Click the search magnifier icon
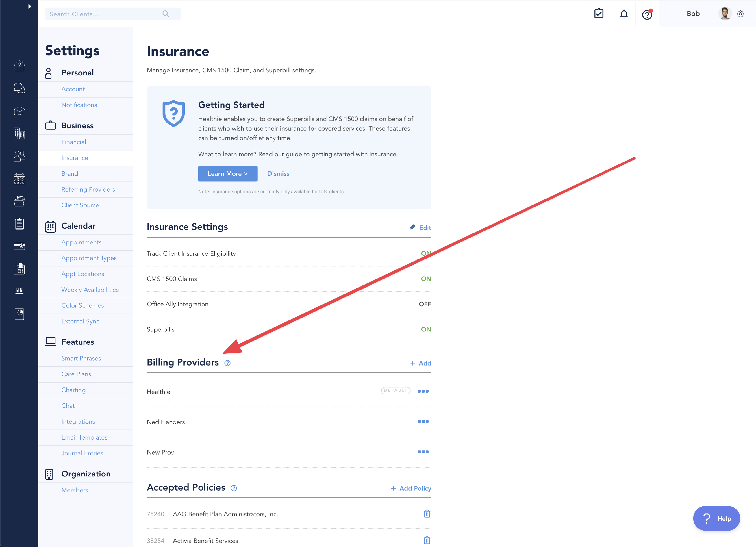This screenshot has height=547, width=756. [166, 14]
